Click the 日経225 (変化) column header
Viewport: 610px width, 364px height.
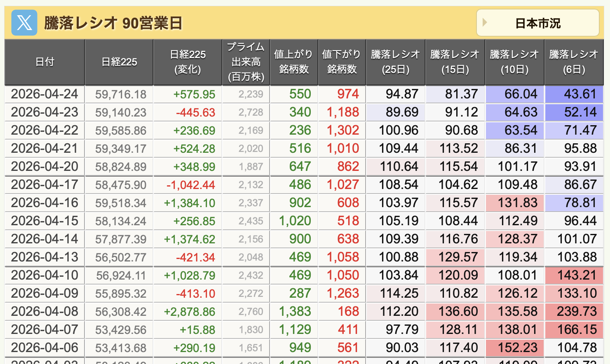point(188,62)
